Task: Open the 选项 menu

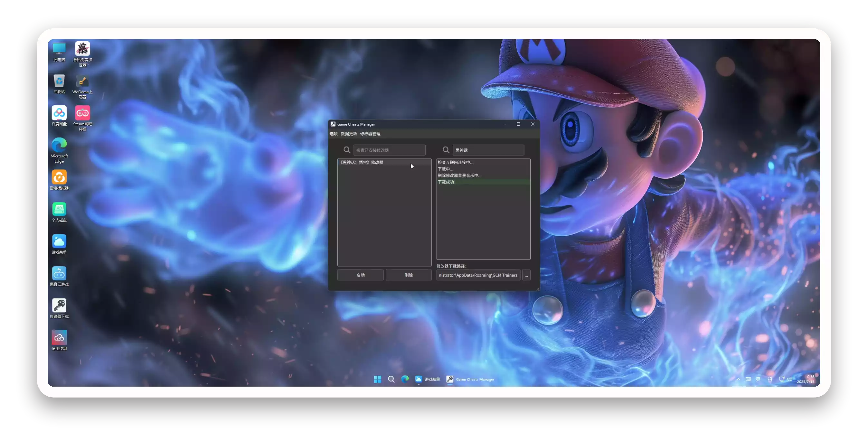Action: [333, 134]
